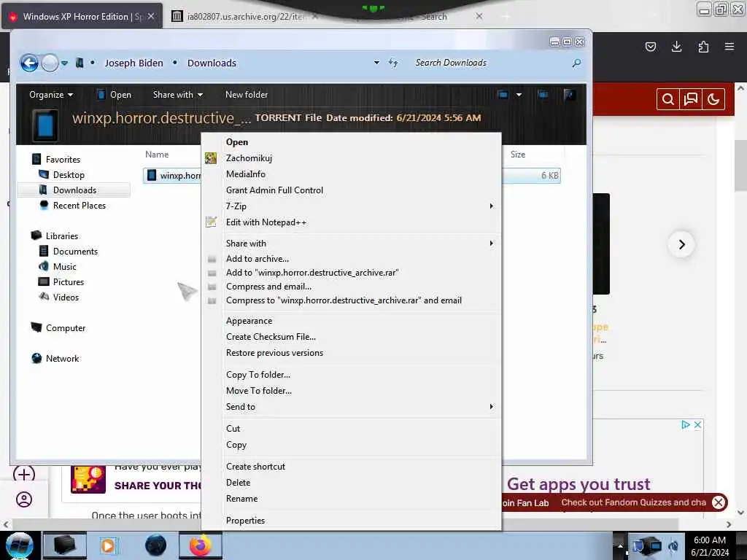Choose Appearance in the context menu
The image size is (747, 560).
click(x=351, y=321)
